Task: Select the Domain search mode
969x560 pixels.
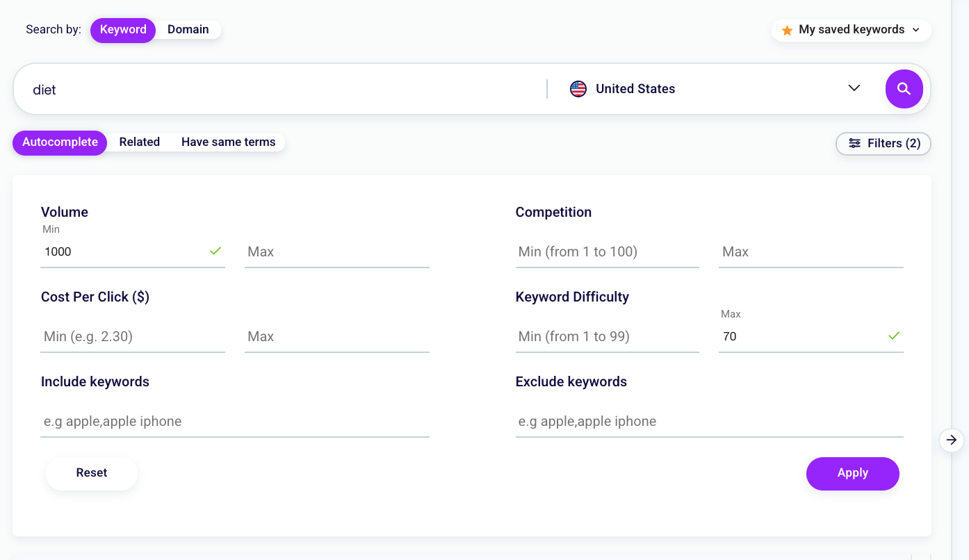Action: (188, 29)
